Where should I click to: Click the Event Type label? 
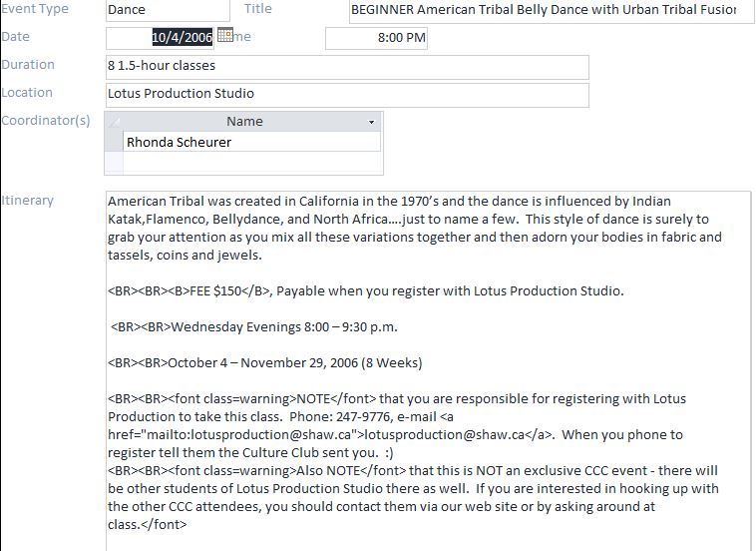[35, 9]
